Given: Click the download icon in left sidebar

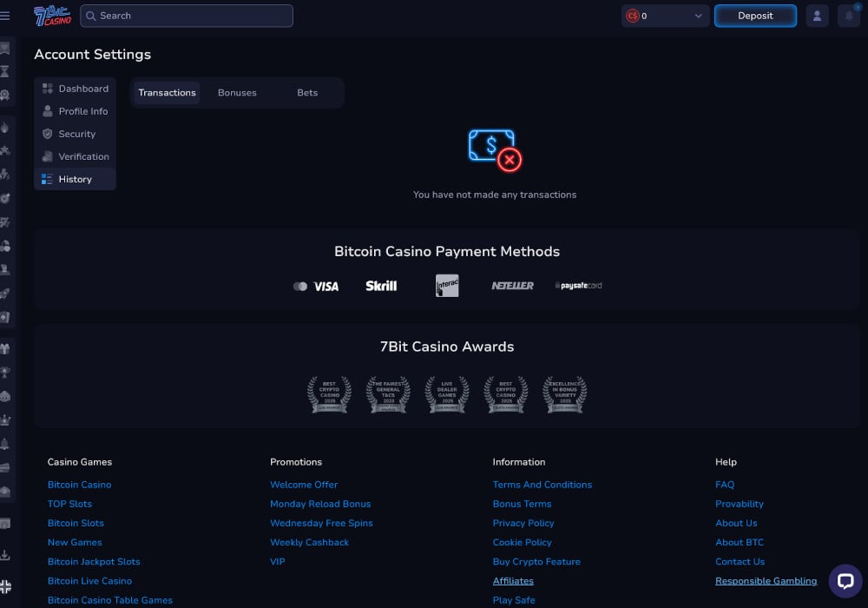Looking at the screenshot, I should [5, 555].
